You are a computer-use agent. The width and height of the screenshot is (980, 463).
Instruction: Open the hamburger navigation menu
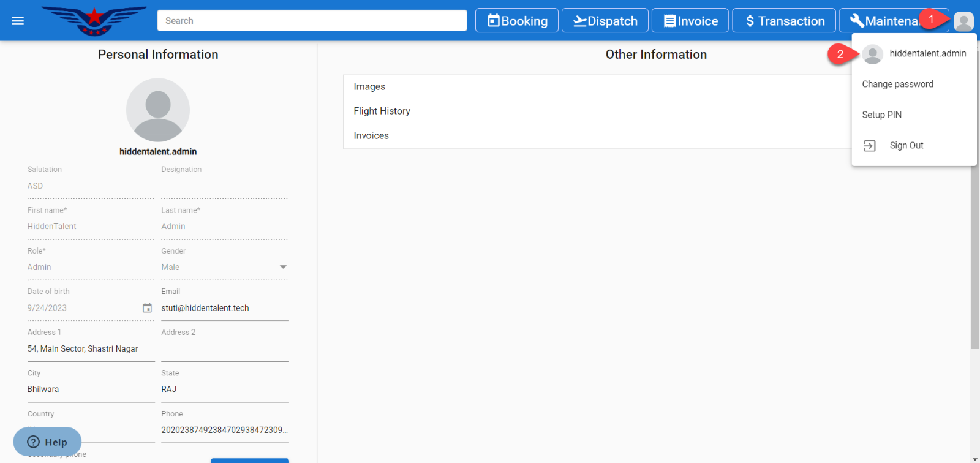pos(18,21)
